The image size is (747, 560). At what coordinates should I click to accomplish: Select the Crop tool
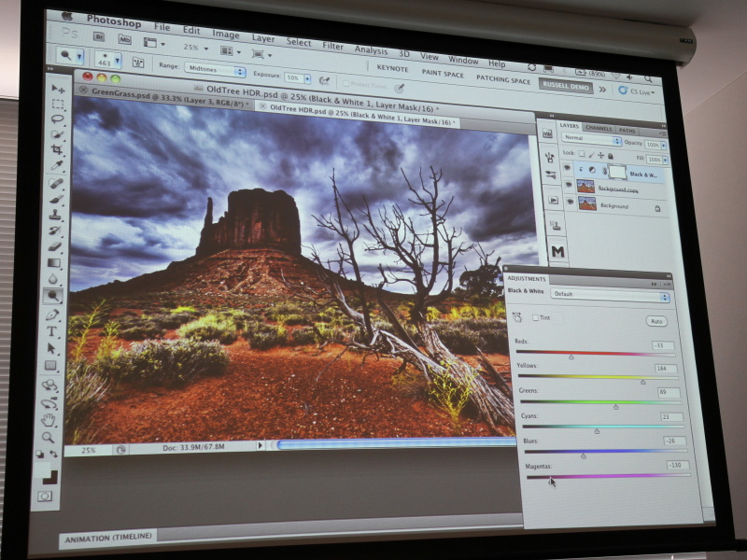click(x=57, y=150)
